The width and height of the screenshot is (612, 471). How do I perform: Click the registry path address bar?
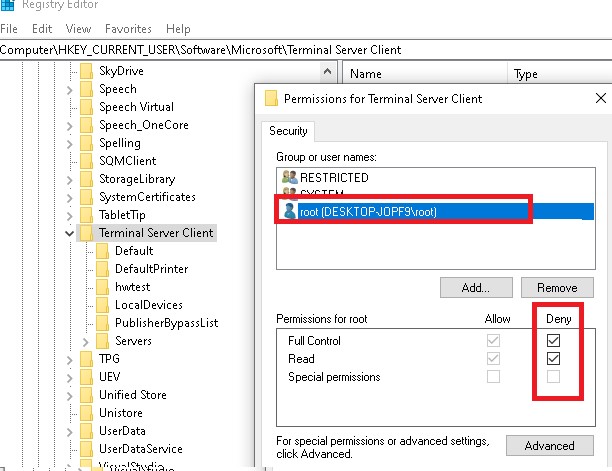pyautogui.click(x=306, y=50)
